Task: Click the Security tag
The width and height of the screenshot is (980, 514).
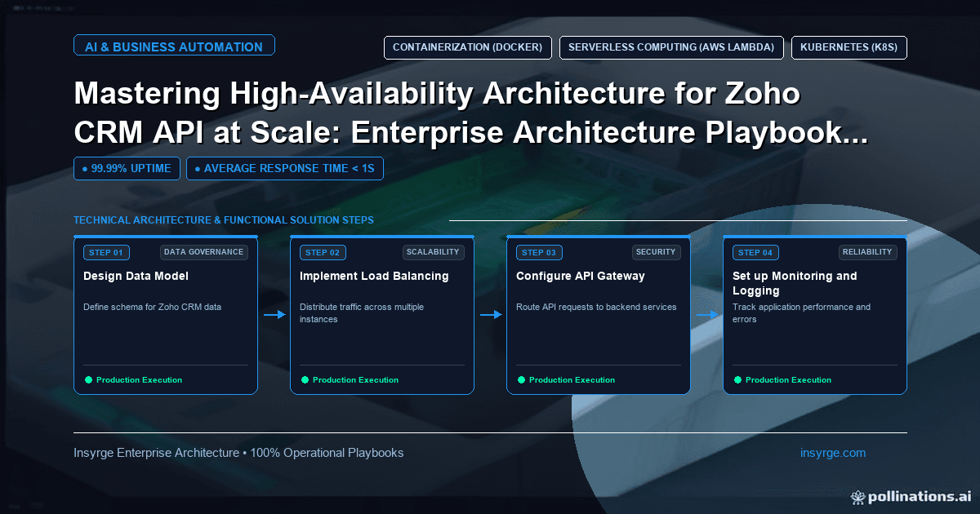Action: (x=657, y=252)
